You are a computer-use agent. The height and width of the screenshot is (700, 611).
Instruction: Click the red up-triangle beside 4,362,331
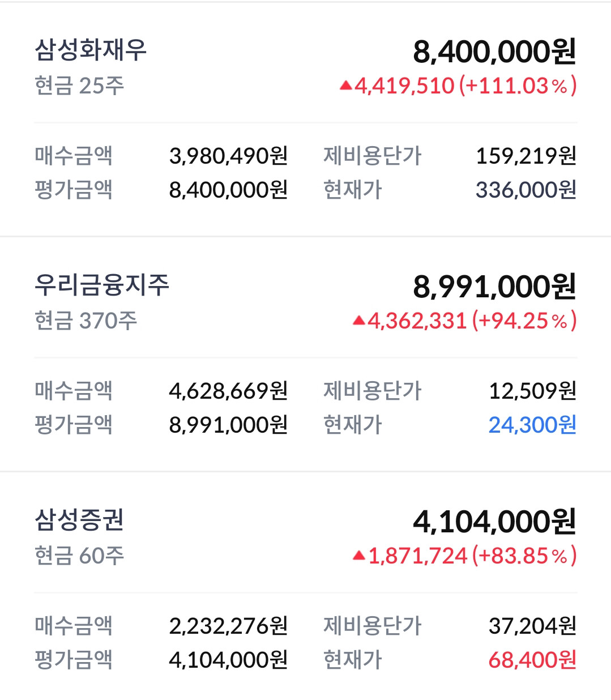click(x=358, y=321)
